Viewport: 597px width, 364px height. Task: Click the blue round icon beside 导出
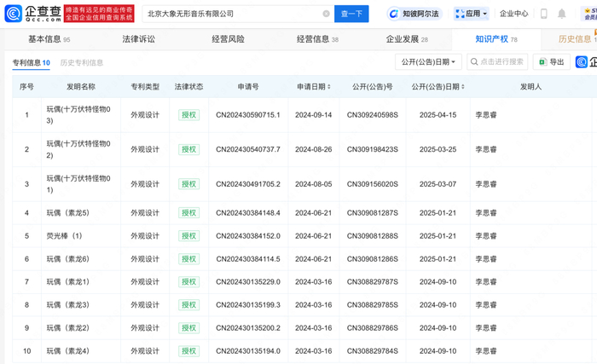coord(582,62)
